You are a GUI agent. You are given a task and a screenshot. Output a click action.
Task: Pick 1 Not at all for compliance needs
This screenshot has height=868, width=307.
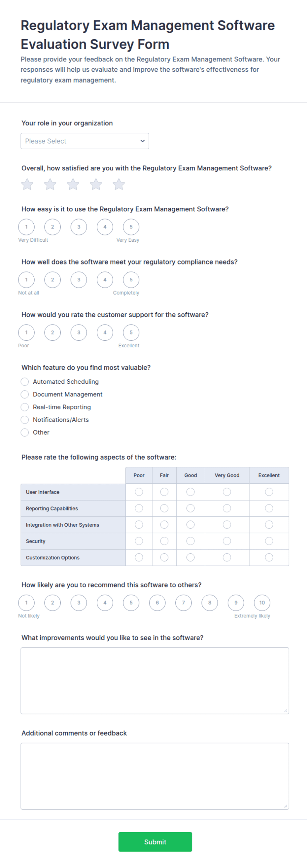click(x=26, y=280)
